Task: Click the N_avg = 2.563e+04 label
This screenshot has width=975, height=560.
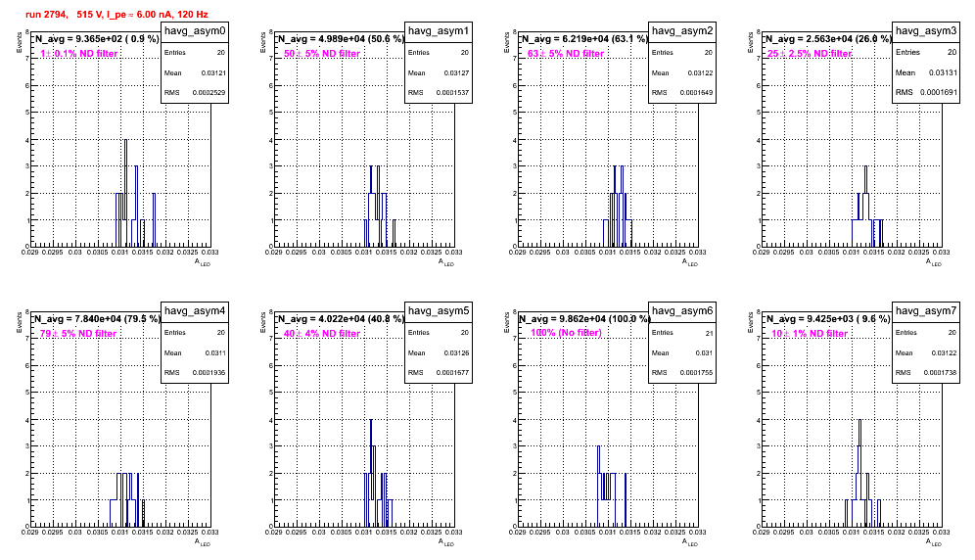Action: [x=828, y=38]
